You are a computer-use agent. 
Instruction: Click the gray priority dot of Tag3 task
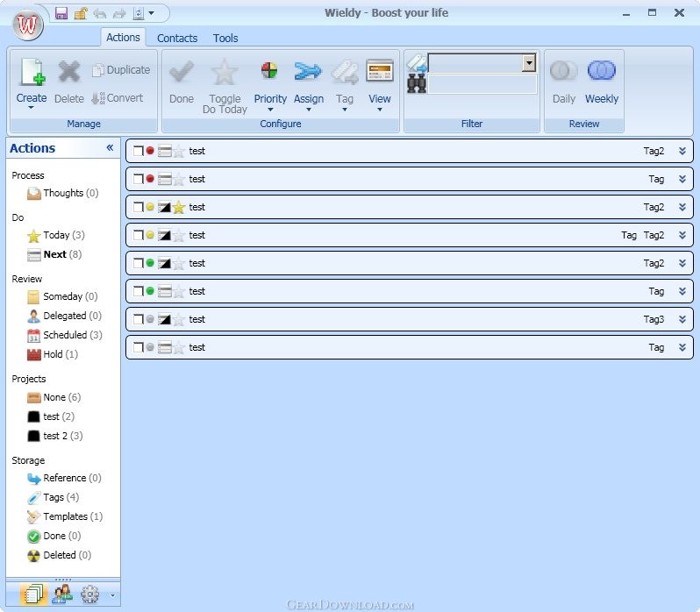pyautogui.click(x=150, y=319)
